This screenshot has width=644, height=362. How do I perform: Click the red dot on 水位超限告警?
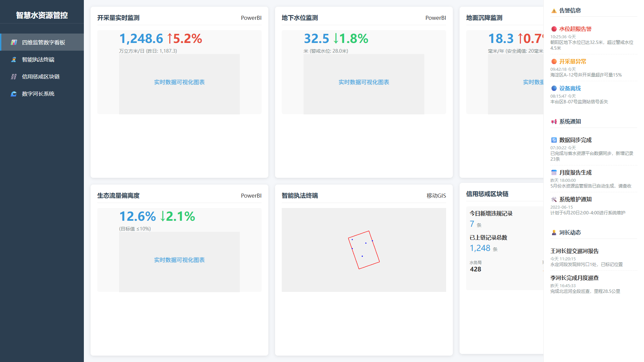point(554,29)
